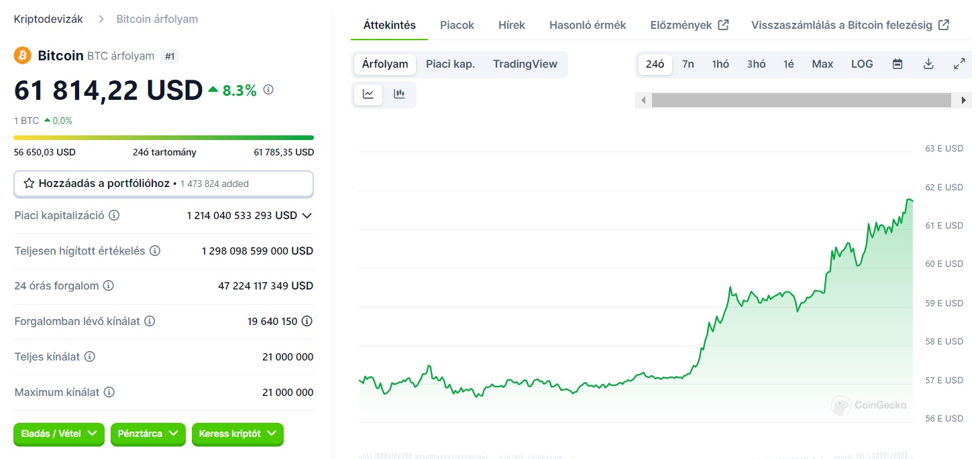Click the 63 E USD axis label
The width and height of the screenshot is (980, 459).
pos(944,149)
